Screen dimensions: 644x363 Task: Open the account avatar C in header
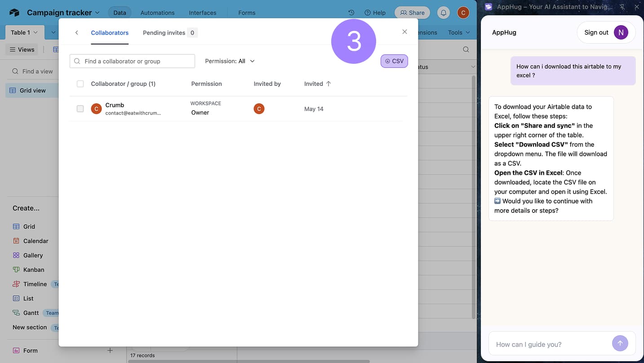(463, 13)
